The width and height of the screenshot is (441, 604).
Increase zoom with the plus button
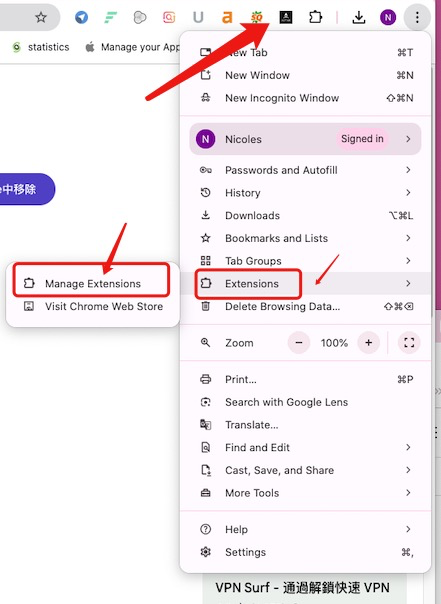click(x=369, y=342)
